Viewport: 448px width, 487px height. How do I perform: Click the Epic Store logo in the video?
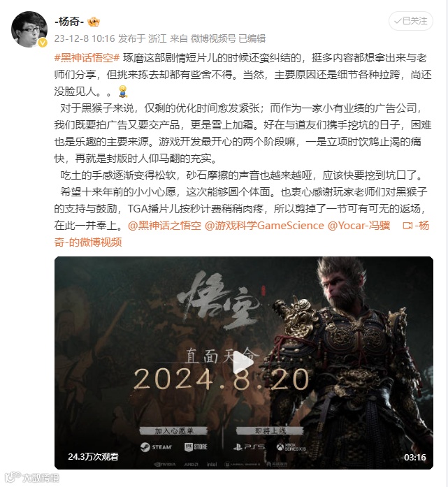pyautogui.click(x=196, y=447)
